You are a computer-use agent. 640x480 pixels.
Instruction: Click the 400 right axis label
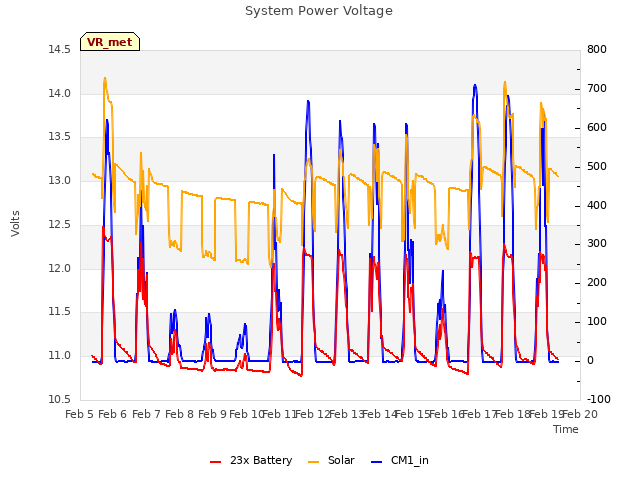click(x=597, y=205)
